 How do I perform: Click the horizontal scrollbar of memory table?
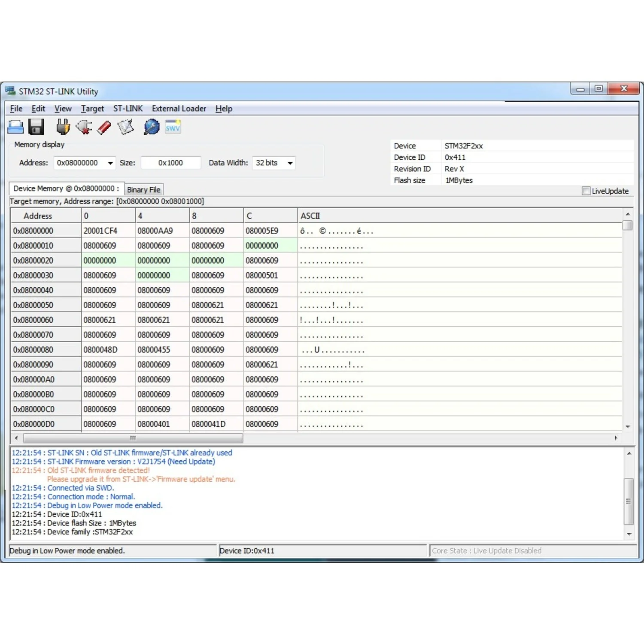click(133, 438)
